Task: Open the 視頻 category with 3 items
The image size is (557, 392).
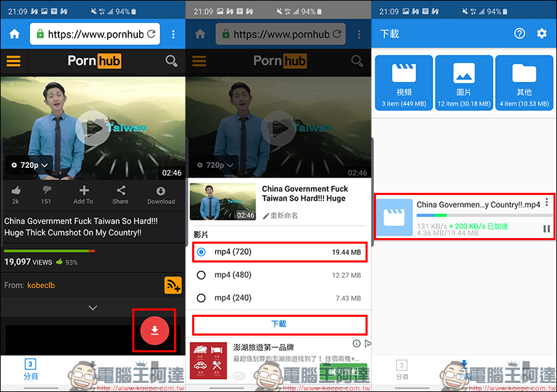Action: click(x=404, y=83)
